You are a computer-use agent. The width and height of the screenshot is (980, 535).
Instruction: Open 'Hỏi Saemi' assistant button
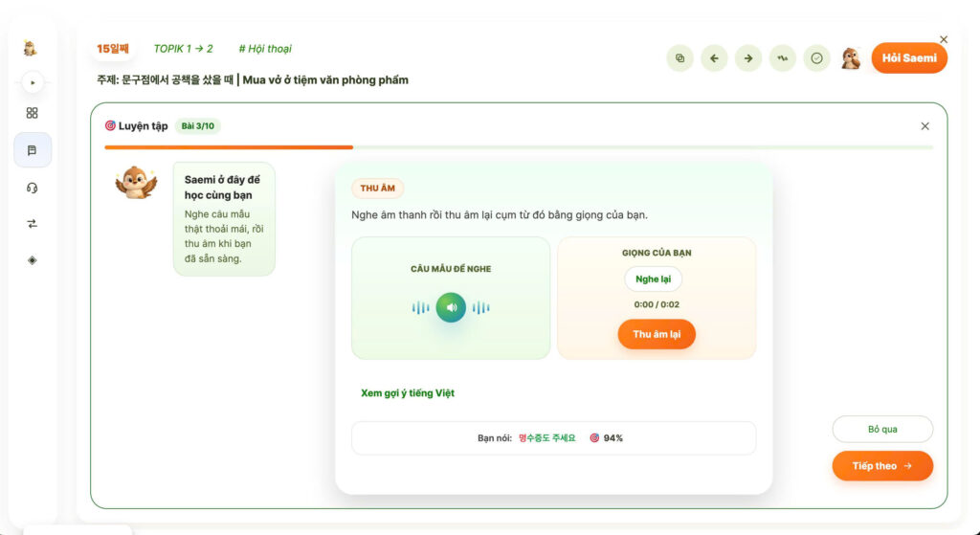click(x=909, y=58)
